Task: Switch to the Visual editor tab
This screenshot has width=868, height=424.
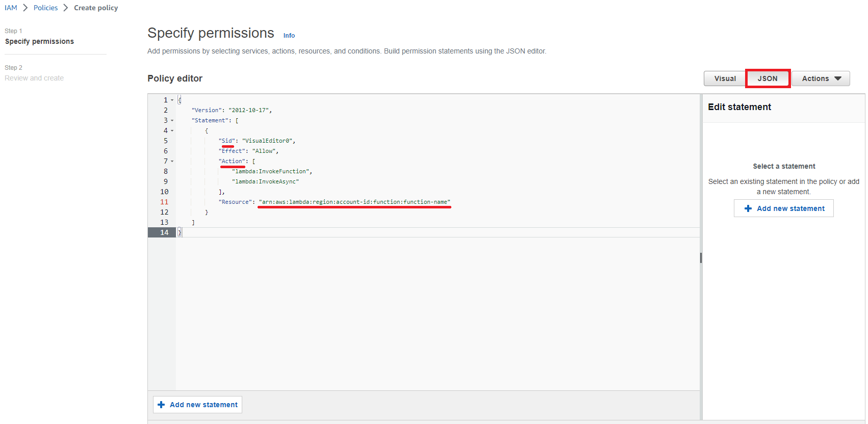Action: 725,78
